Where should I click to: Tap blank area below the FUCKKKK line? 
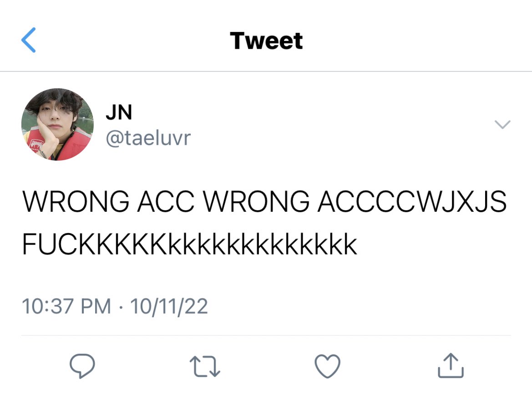point(266,275)
